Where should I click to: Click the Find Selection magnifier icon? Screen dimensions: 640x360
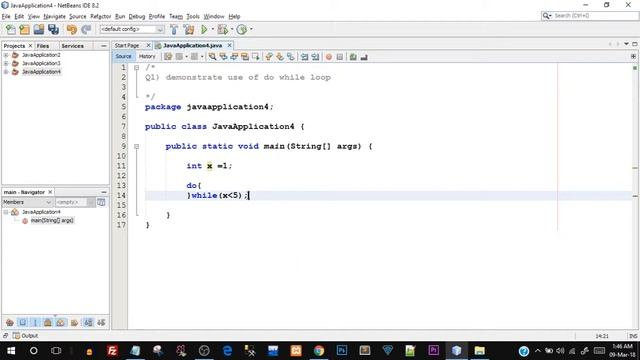pos(212,57)
